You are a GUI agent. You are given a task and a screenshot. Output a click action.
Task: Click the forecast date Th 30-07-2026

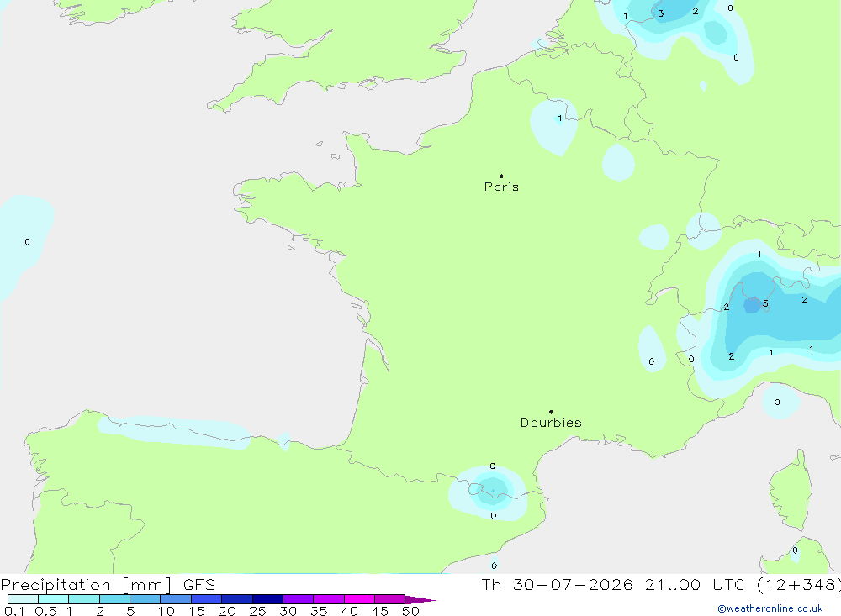557,585
